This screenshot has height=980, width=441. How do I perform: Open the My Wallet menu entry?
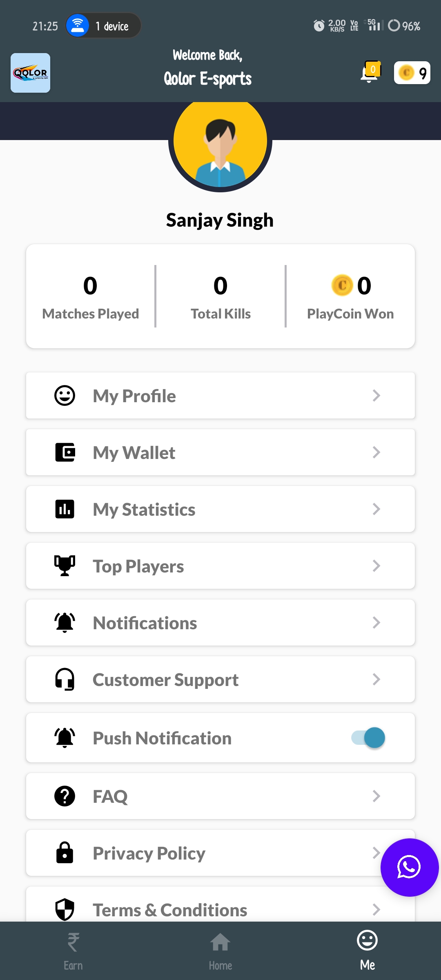pos(220,452)
